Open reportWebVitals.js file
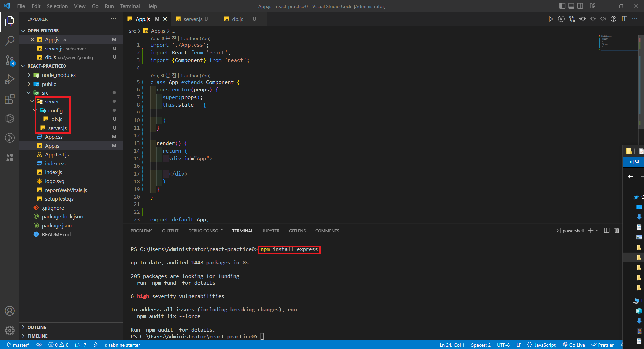The height and width of the screenshot is (349, 644). pos(66,190)
